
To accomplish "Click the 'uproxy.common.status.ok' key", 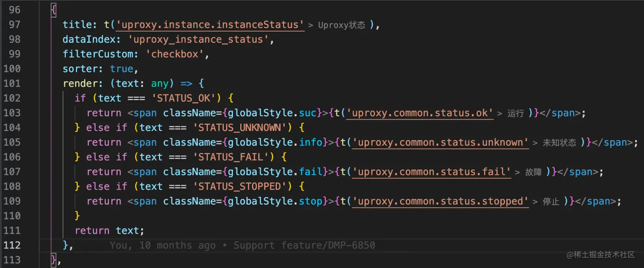I will [420, 113].
